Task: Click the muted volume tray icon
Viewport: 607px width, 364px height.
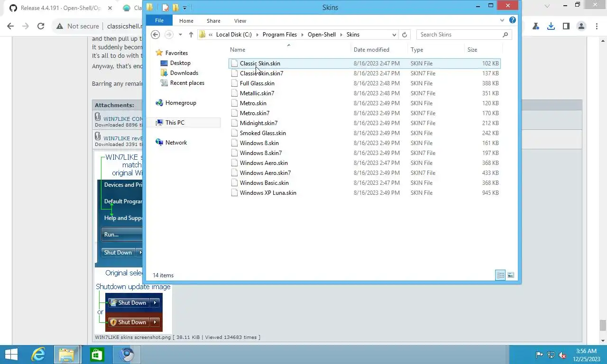Action: [x=563, y=355]
